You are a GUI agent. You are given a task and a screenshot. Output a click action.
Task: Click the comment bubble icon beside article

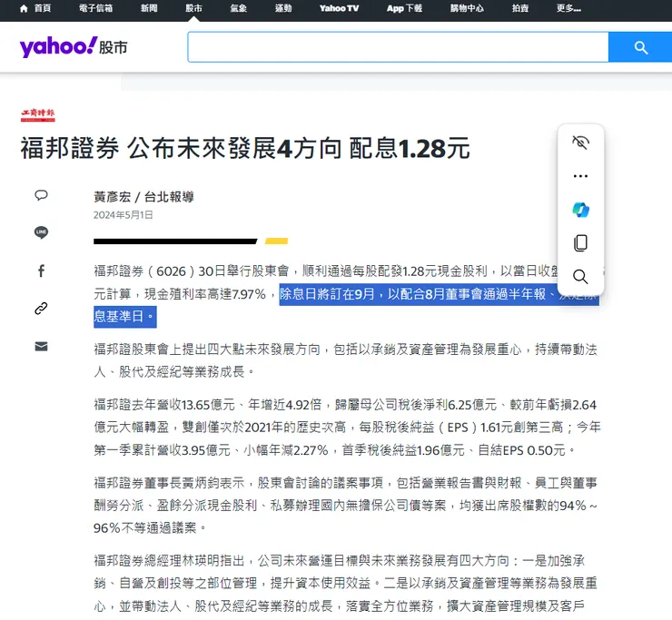pyautogui.click(x=41, y=195)
